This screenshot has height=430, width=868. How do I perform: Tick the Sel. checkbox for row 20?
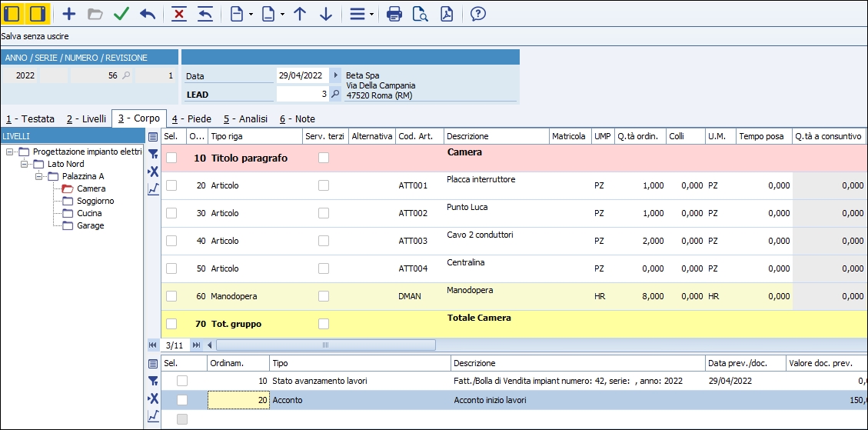click(x=171, y=185)
